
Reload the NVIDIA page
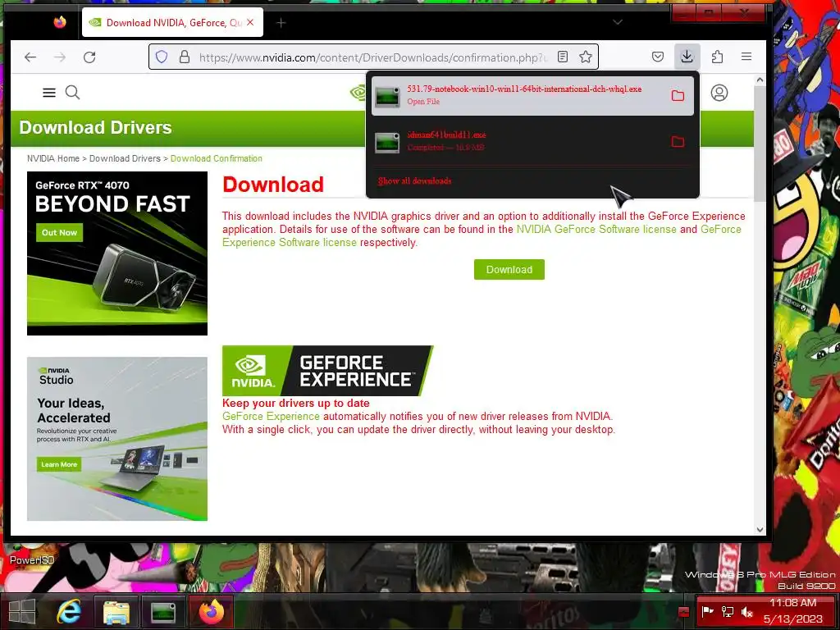(x=89, y=57)
